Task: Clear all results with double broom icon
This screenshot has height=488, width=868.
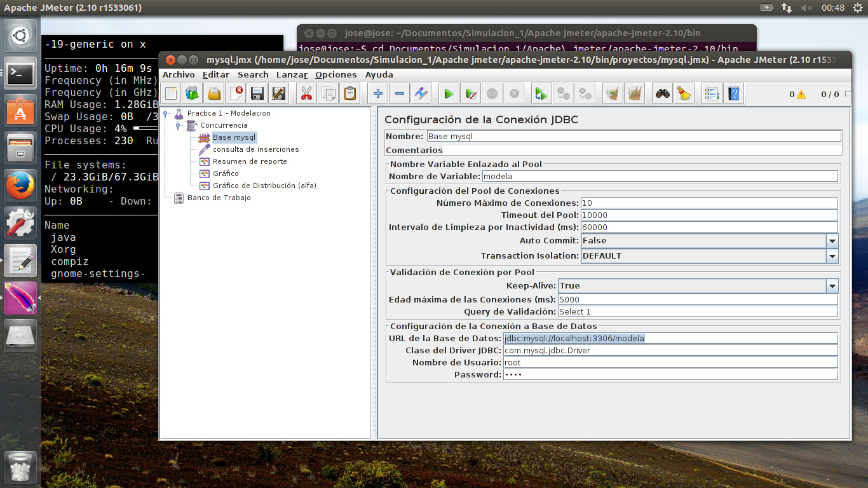Action: 634,93
